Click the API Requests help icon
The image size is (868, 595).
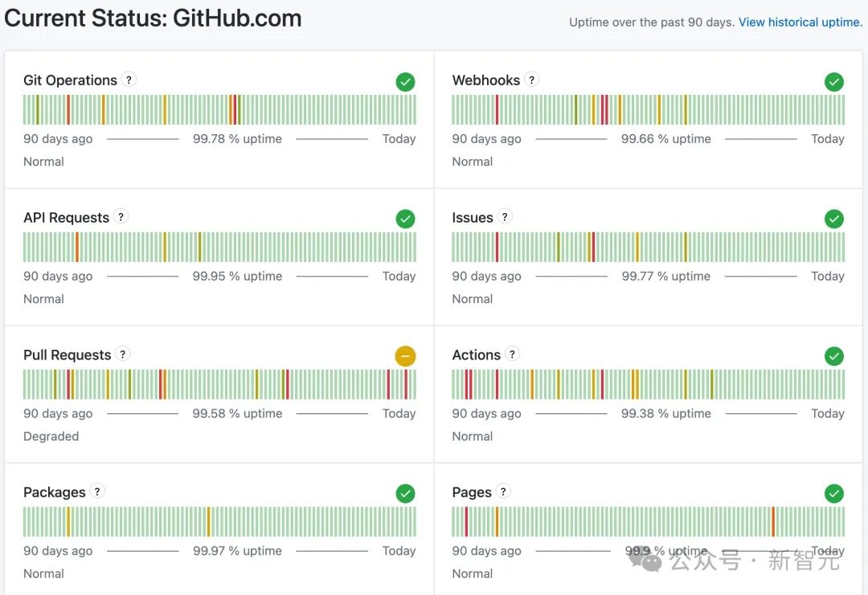click(121, 217)
